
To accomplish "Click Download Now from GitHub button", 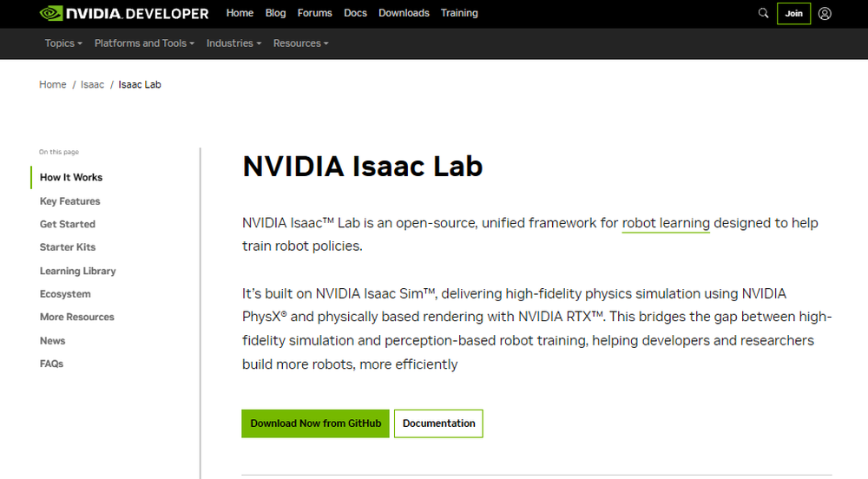I will pos(315,423).
